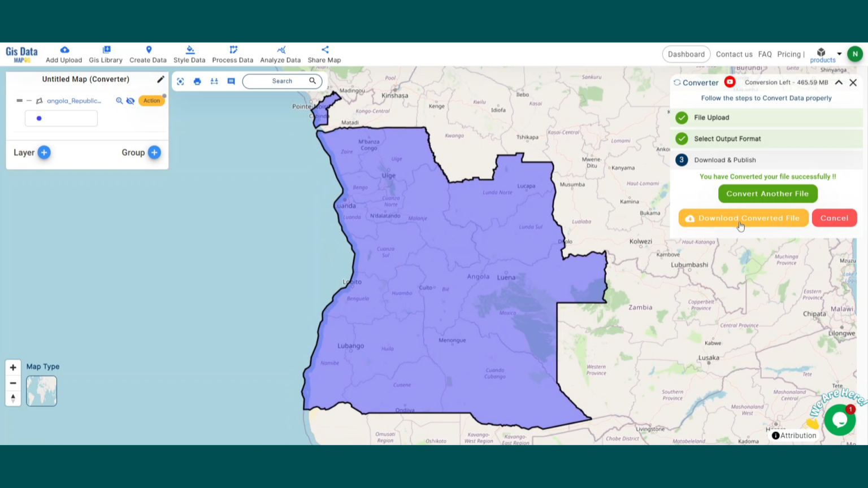Switch to the Dashboard tab

point(686,54)
